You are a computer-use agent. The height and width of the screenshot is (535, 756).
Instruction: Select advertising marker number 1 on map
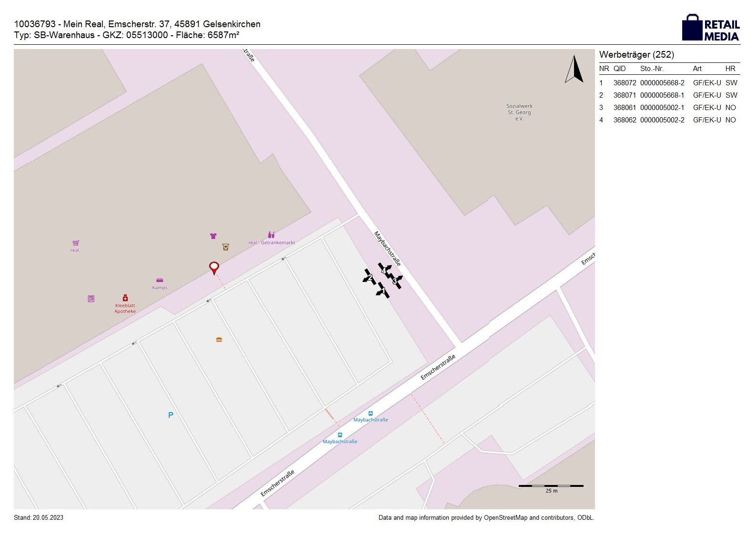coord(383,291)
